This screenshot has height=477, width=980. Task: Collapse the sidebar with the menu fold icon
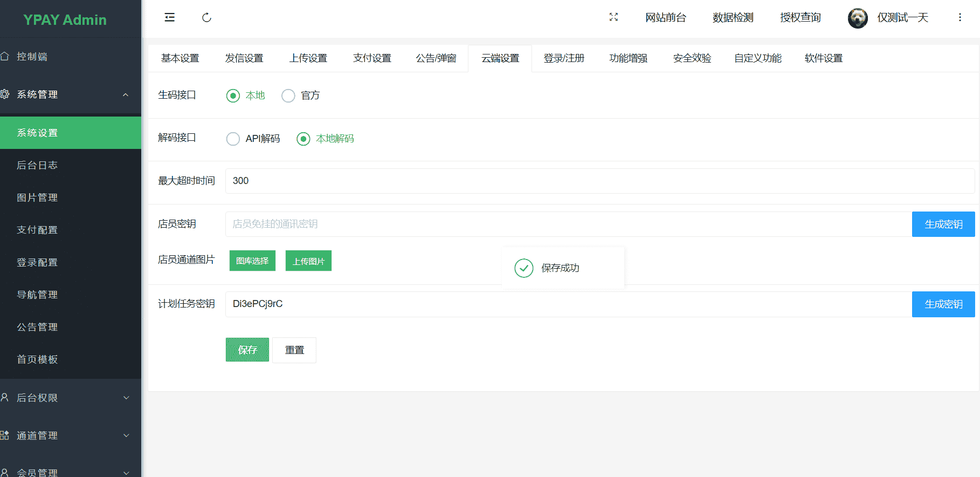click(169, 17)
